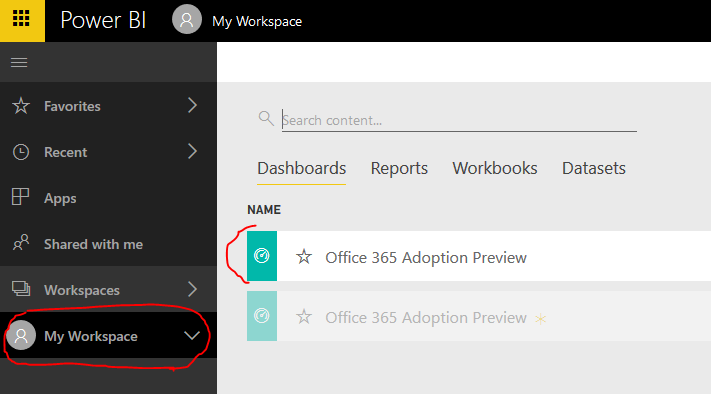Screen dimensions: 711x394
Task: Collapse the navigation pane hamburger menu
Action: click(19, 62)
